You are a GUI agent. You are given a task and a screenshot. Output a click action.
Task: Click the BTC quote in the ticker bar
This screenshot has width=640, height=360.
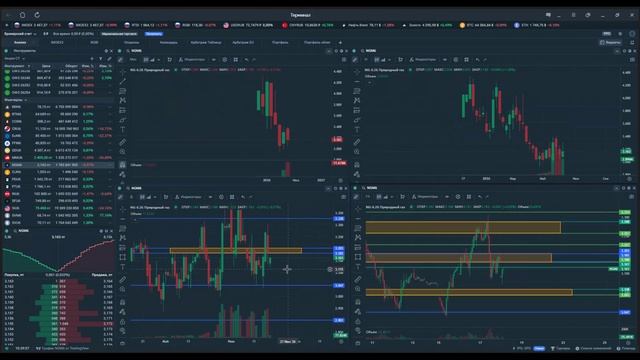tap(483, 25)
